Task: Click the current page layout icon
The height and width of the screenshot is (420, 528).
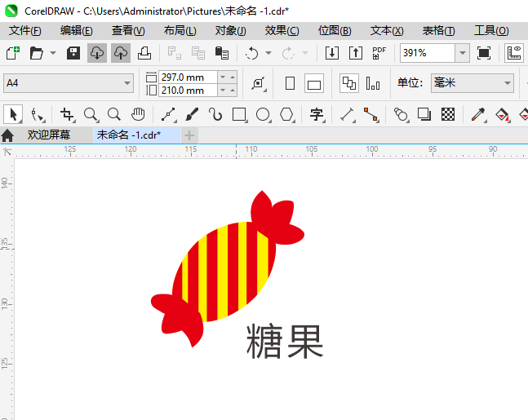Action: click(x=373, y=83)
